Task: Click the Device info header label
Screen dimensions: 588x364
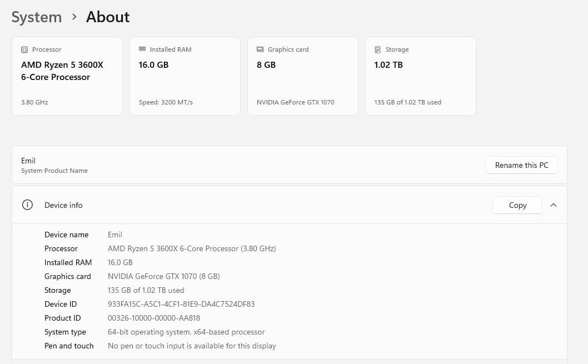Action: 63,205
